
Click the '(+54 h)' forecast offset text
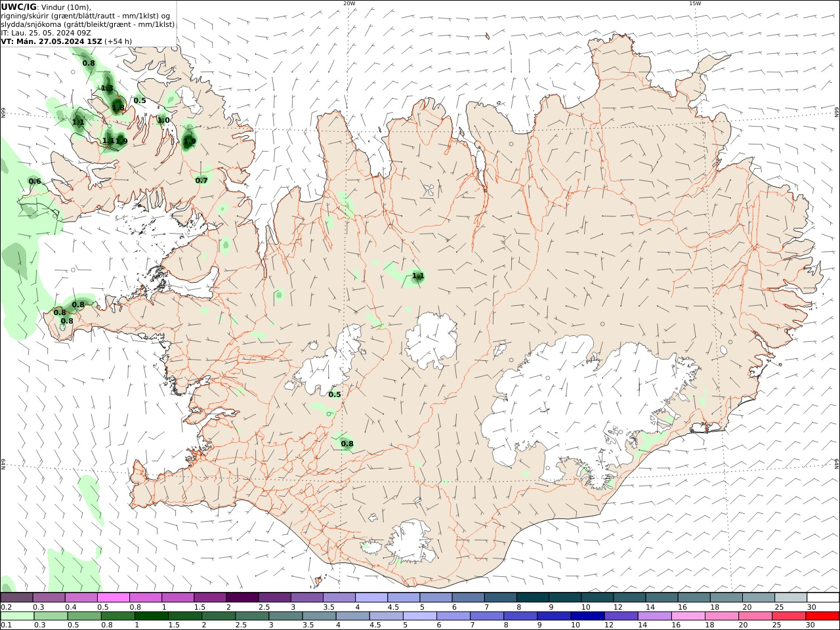click(118, 41)
